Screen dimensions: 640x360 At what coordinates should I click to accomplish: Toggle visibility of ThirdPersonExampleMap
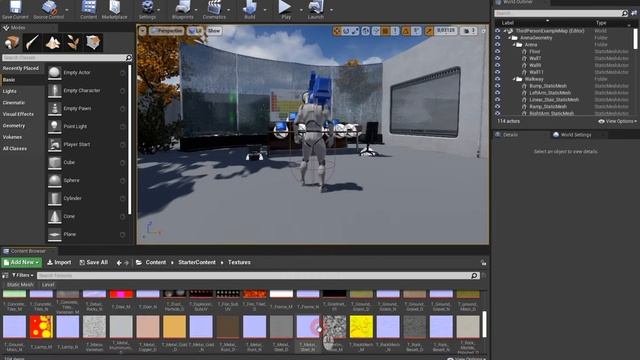click(x=498, y=31)
